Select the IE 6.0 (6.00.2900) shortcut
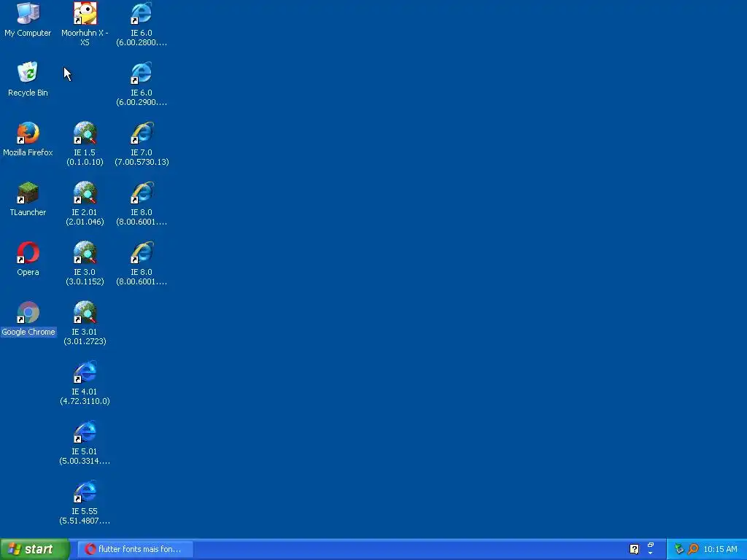This screenshot has height=560, width=747. point(142,84)
